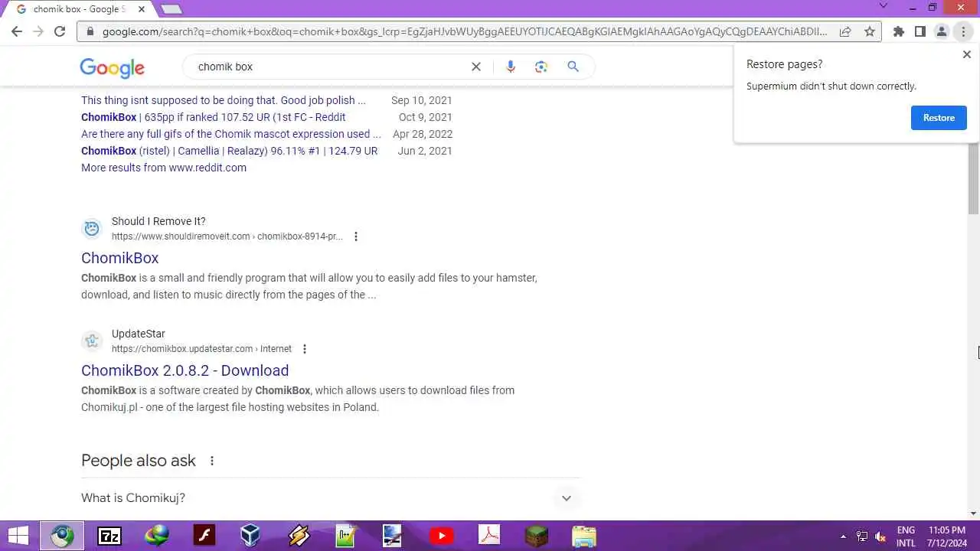980x551 pixels.
Task: Open VirtualBox from taskbar
Action: pyautogui.click(x=250, y=536)
